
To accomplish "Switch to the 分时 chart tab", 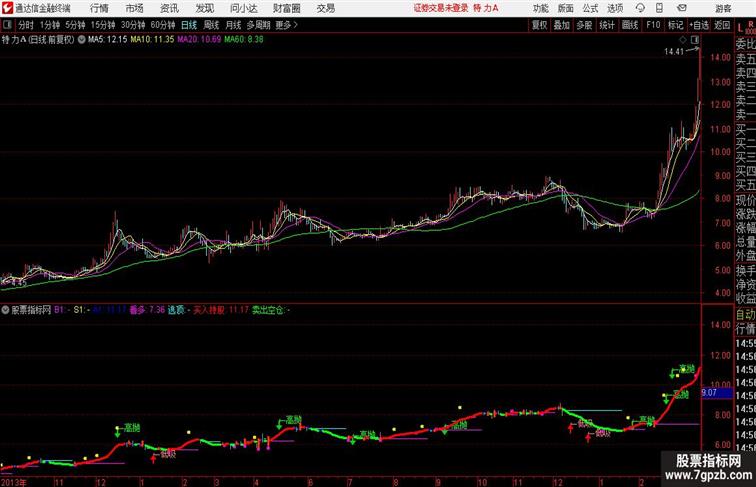I will pos(26,25).
